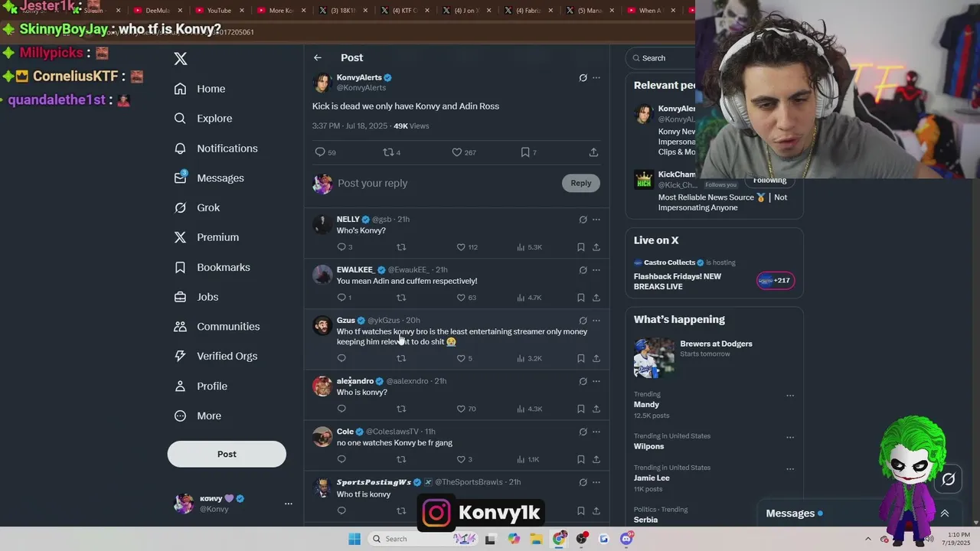Open File Explorer from the taskbar
980x551 pixels.
click(x=537, y=539)
